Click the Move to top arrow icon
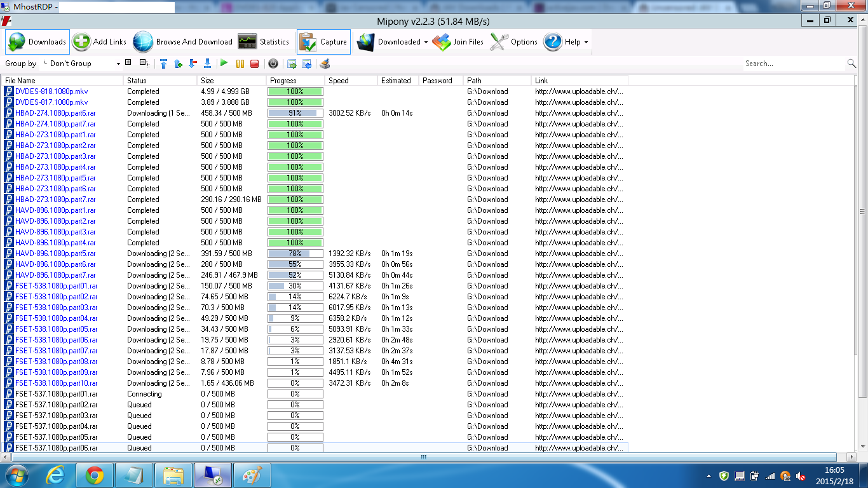The height and width of the screenshot is (488, 868). click(164, 64)
